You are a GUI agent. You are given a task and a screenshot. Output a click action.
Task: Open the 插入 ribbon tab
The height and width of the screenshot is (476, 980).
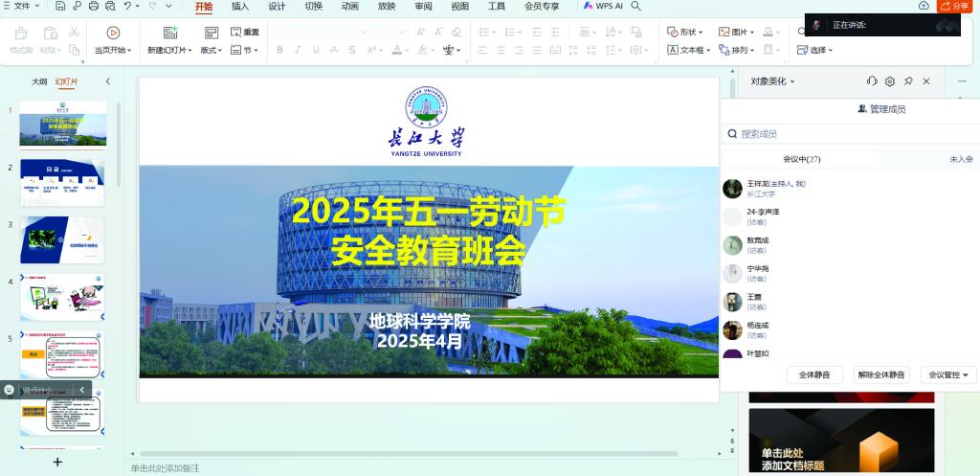(240, 6)
